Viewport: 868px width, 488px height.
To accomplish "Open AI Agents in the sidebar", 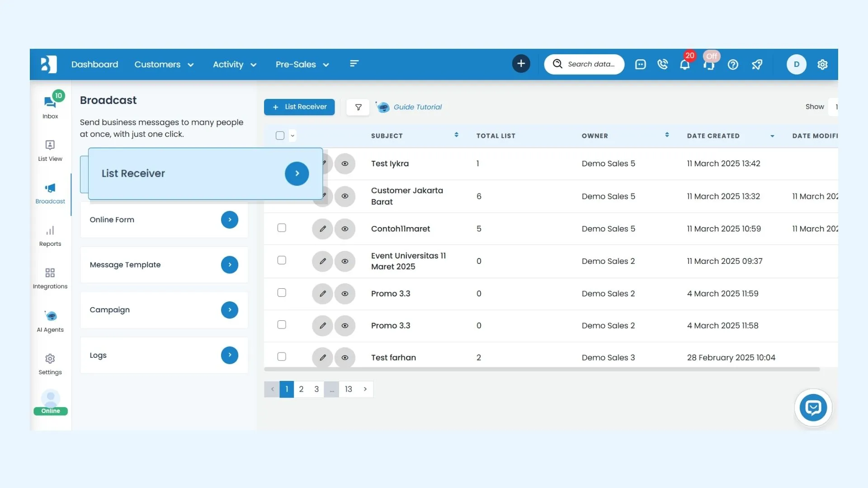I will (x=50, y=321).
